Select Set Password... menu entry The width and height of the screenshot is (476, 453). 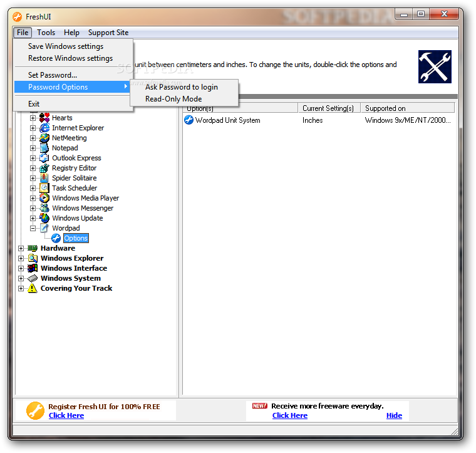point(73,75)
